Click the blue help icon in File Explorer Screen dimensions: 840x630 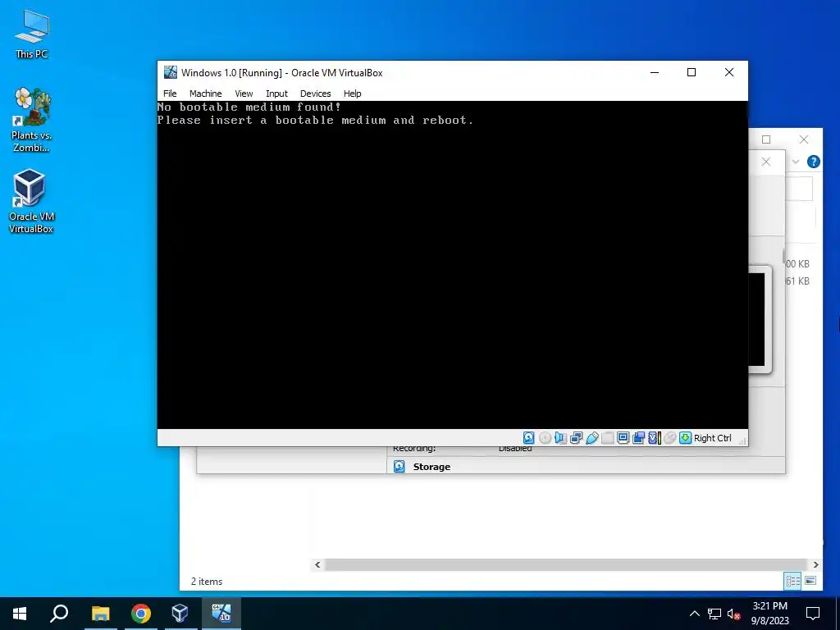tap(813, 162)
